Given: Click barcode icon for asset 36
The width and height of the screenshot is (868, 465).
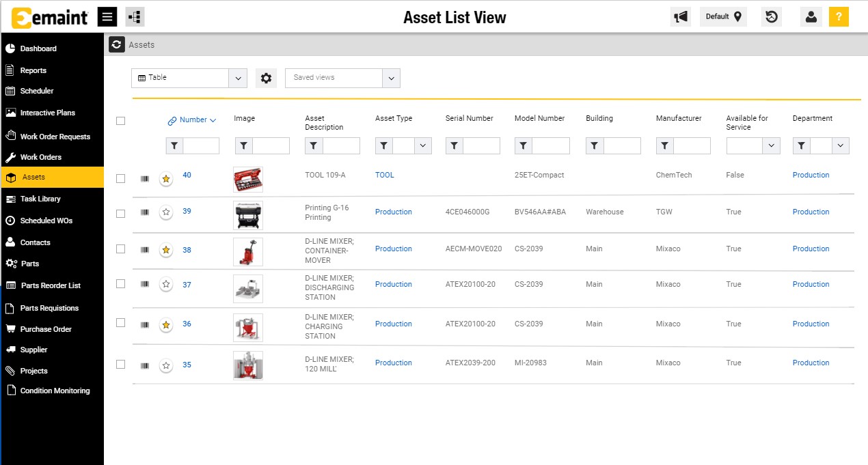Looking at the screenshot, I should (144, 324).
